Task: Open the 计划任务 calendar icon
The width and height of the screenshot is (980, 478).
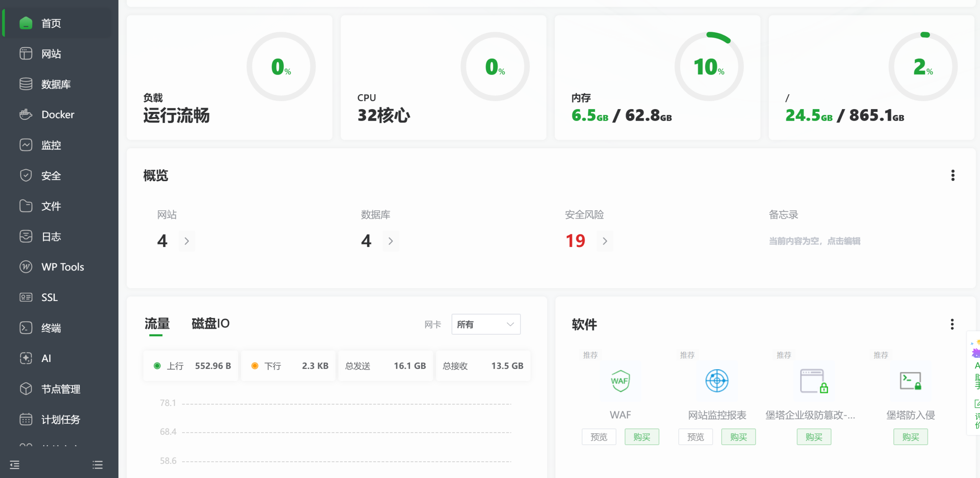Action: click(x=26, y=419)
